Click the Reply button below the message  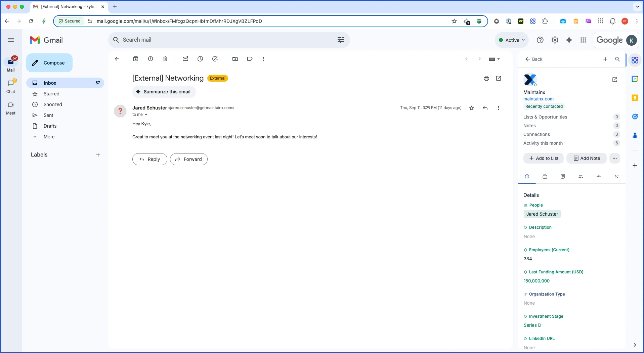click(x=150, y=159)
